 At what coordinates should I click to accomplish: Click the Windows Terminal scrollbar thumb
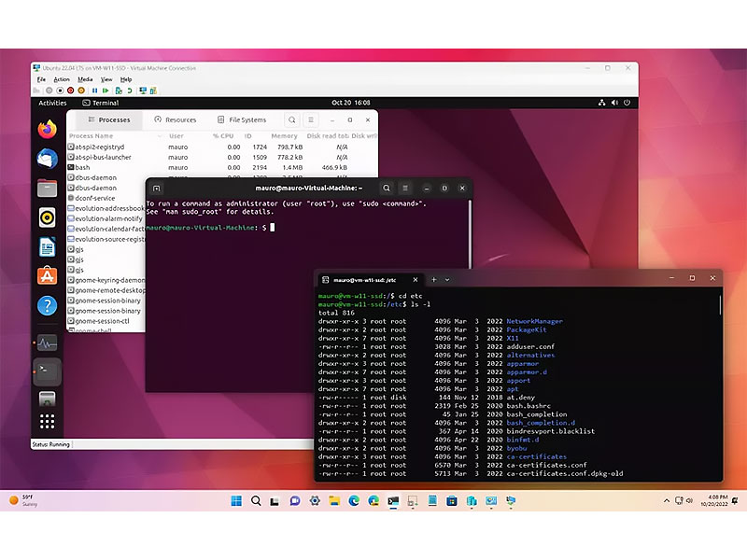pyautogui.click(x=719, y=305)
